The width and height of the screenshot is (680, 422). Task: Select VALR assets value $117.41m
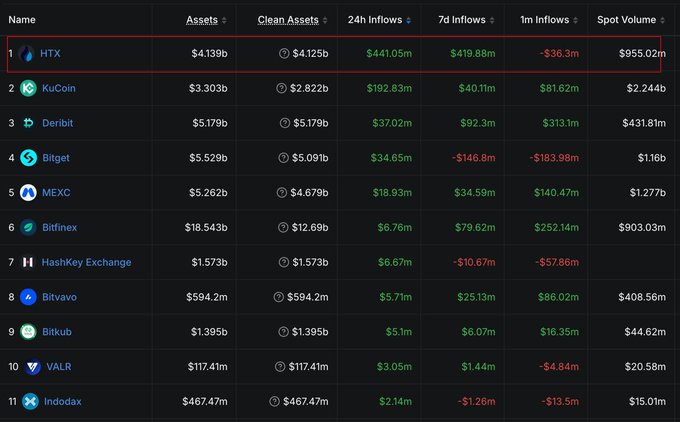pos(207,367)
